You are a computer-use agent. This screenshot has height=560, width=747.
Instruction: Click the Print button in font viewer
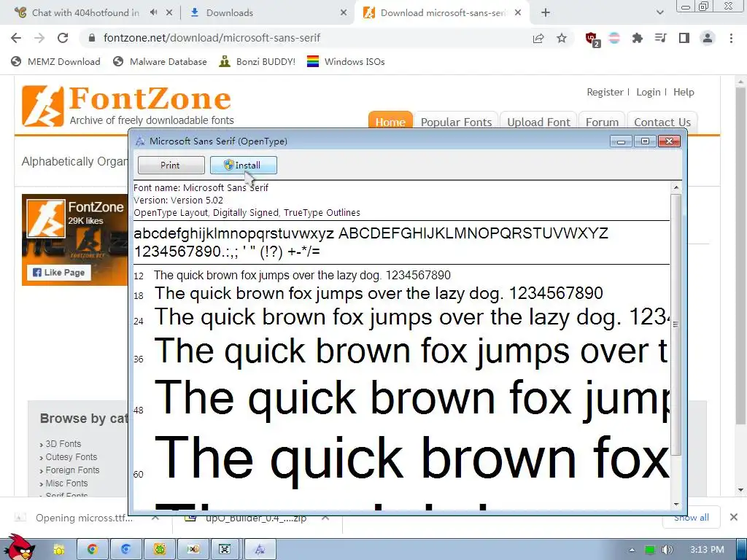[x=171, y=166]
